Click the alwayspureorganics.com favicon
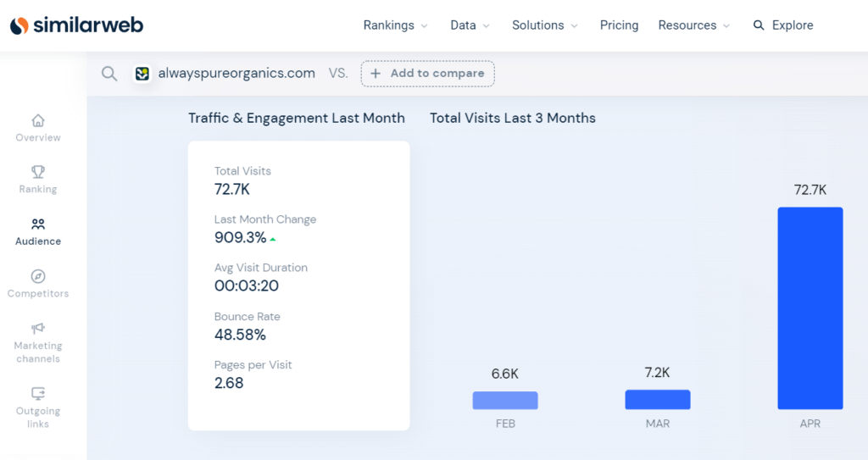 [142, 73]
